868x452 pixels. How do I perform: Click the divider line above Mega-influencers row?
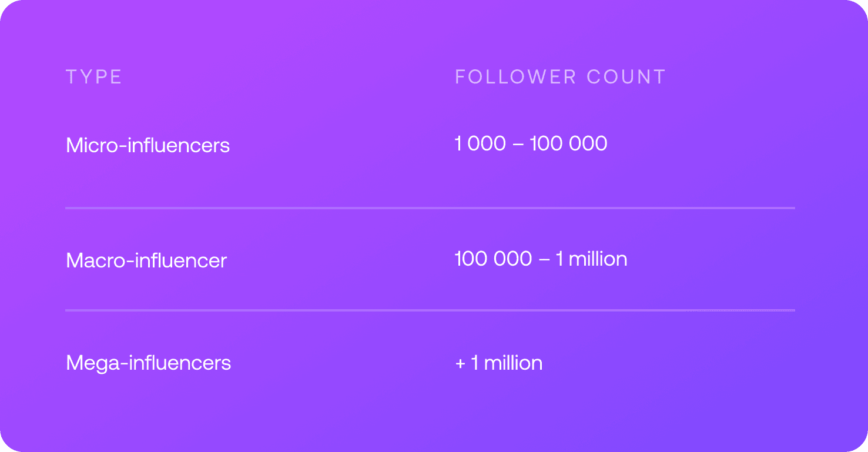(x=430, y=310)
